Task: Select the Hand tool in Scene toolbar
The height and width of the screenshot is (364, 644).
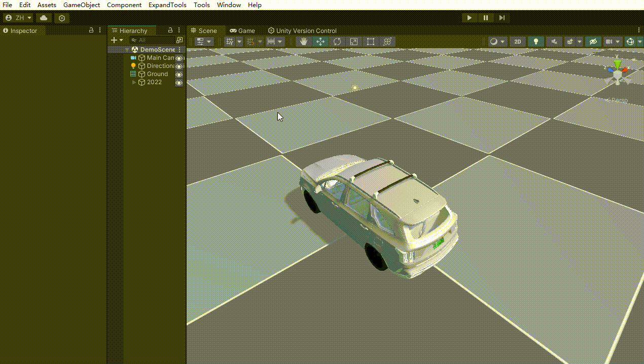Action: point(303,41)
